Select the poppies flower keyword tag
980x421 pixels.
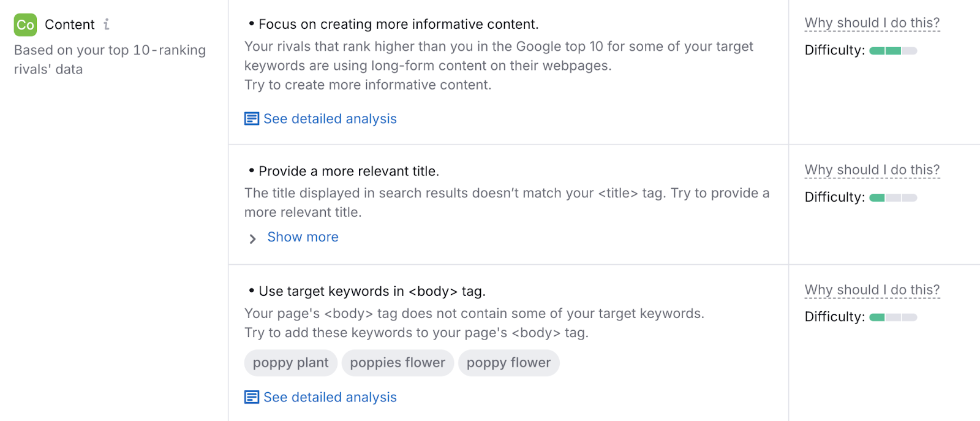[397, 362]
